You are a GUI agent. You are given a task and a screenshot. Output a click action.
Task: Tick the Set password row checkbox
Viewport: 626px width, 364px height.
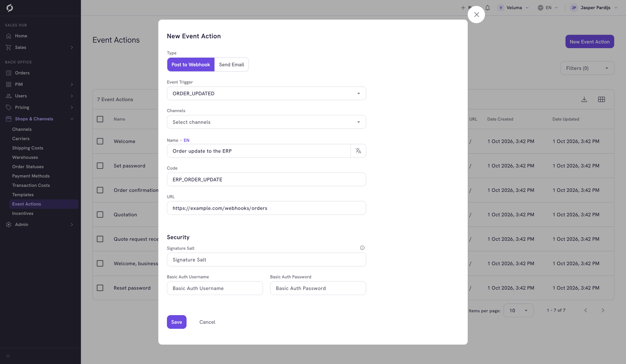coord(100,166)
